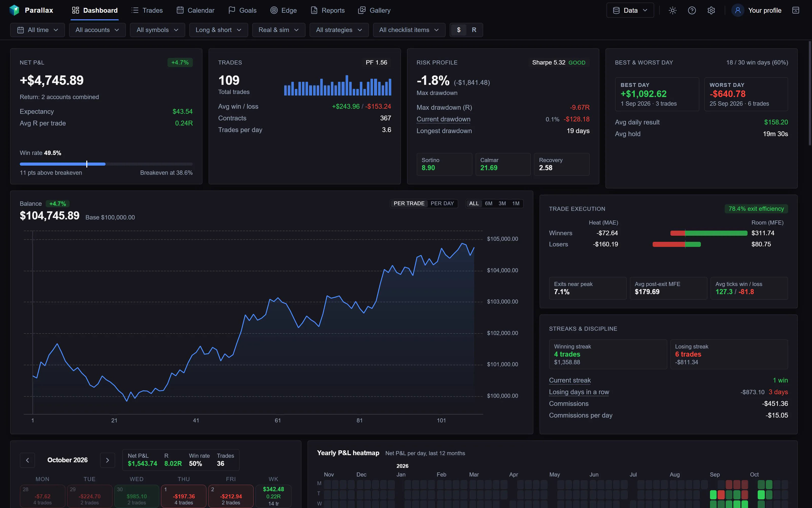
Task: Expand the All accounts dropdown
Action: tap(97, 30)
